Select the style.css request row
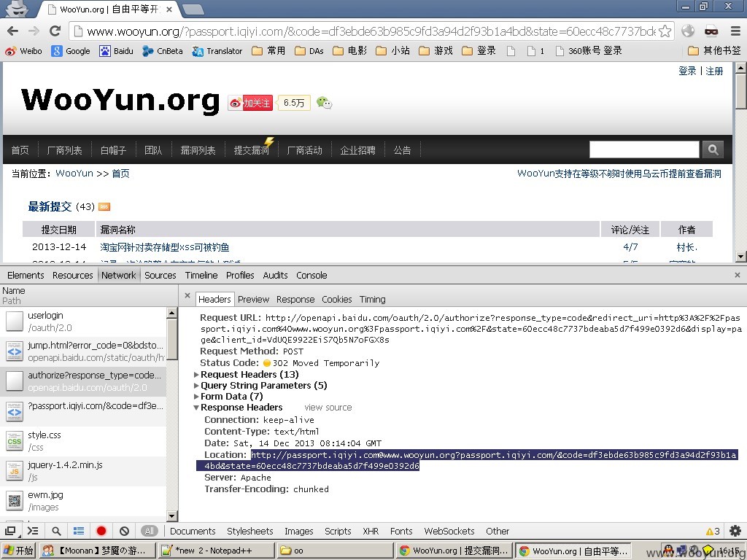 pyautogui.click(x=83, y=441)
